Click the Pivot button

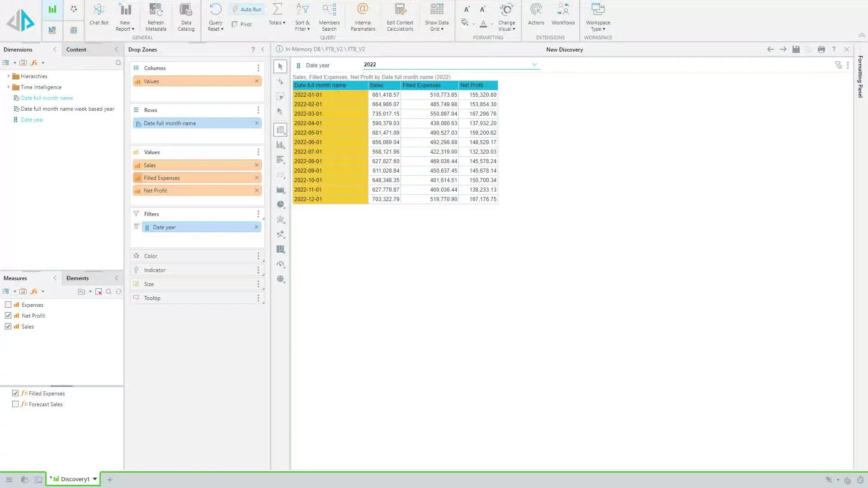242,24
